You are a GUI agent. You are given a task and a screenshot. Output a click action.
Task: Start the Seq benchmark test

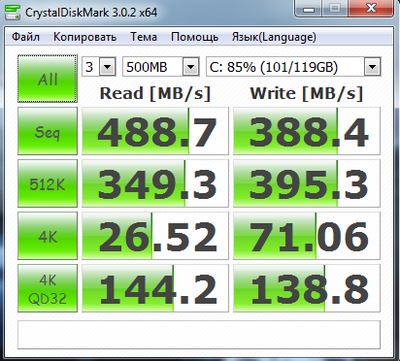pyautogui.click(x=47, y=131)
